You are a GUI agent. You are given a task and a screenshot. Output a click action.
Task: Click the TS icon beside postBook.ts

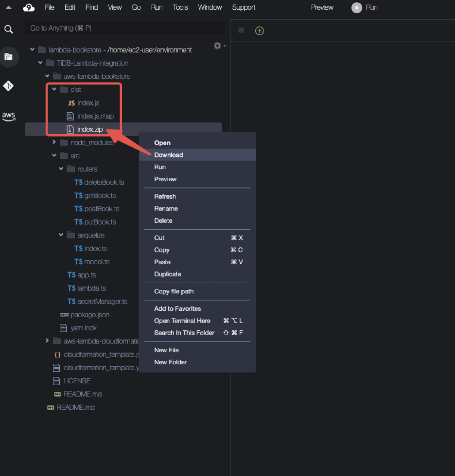[78, 209]
